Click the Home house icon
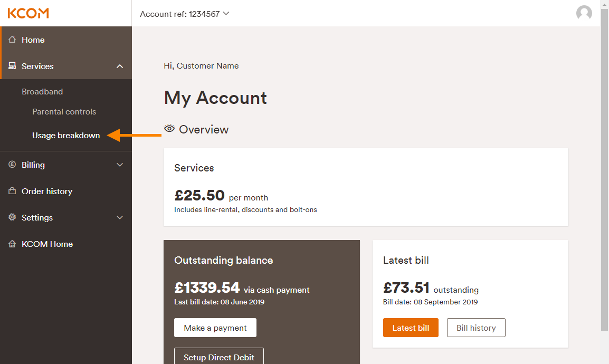The width and height of the screenshot is (609, 364). point(12,40)
